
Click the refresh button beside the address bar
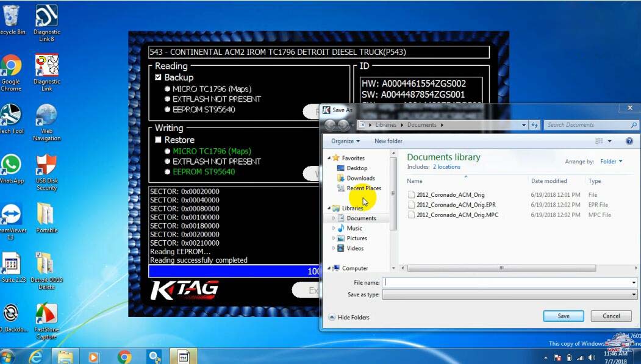pyautogui.click(x=534, y=125)
